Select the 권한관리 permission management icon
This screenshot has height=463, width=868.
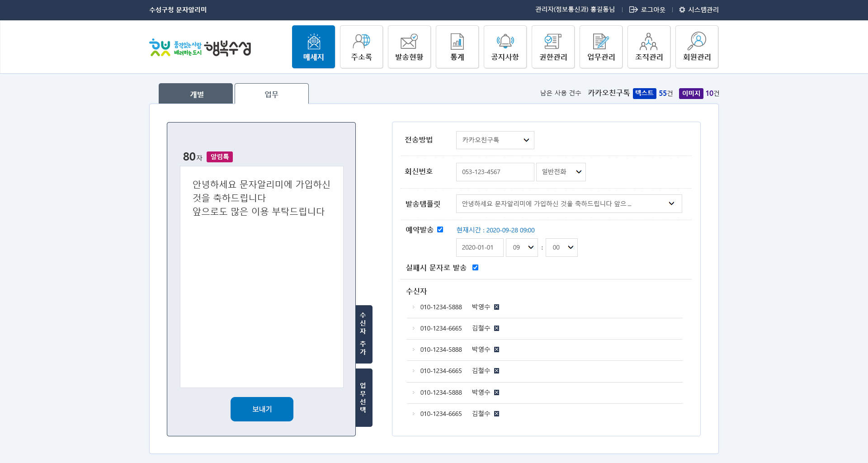point(553,47)
